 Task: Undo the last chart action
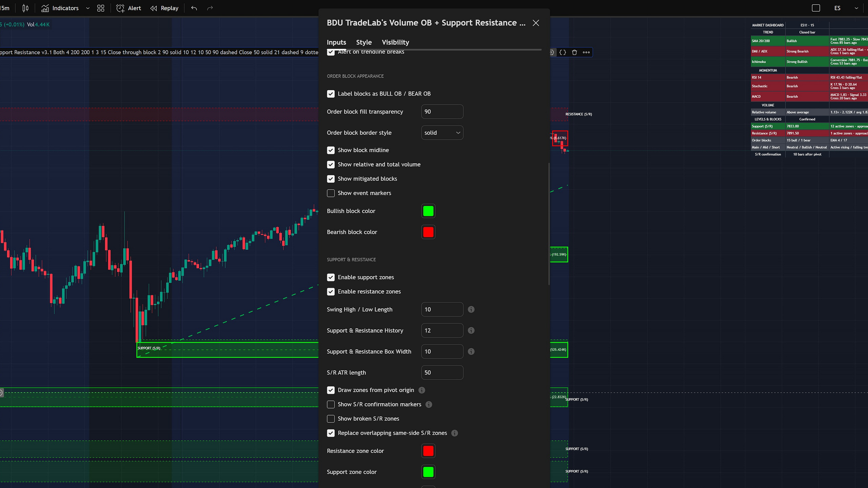[x=194, y=8]
